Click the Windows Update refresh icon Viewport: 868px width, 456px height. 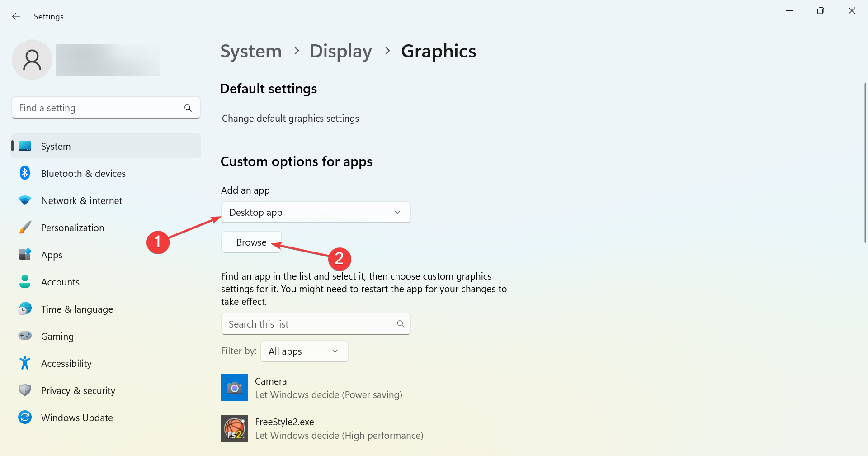click(25, 418)
